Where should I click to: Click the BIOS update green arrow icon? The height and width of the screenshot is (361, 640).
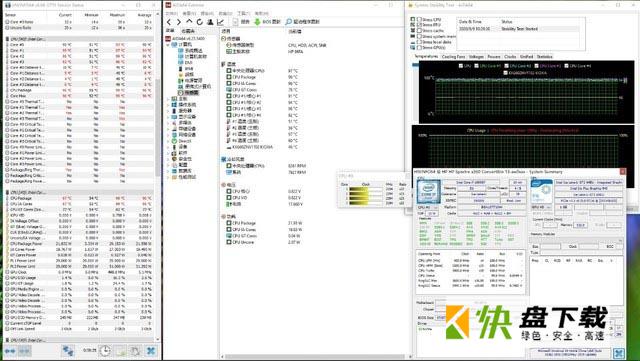click(x=257, y=22)
